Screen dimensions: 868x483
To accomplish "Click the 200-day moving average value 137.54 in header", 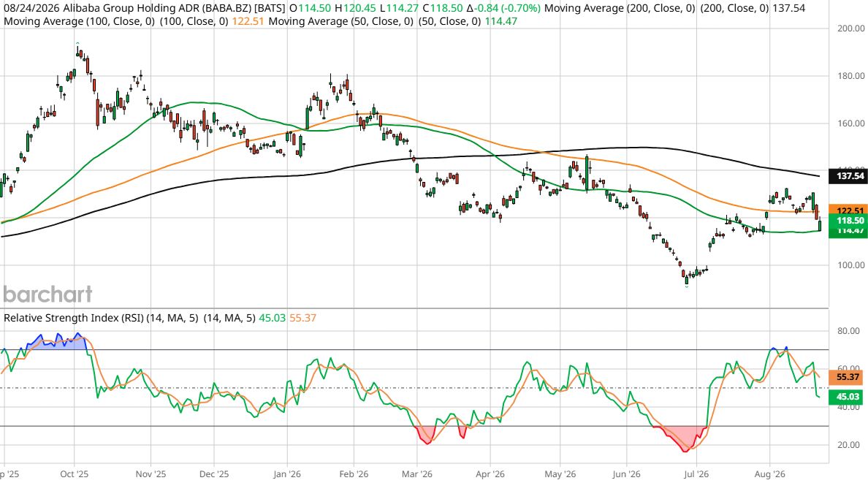I will [x=789, y=8].
